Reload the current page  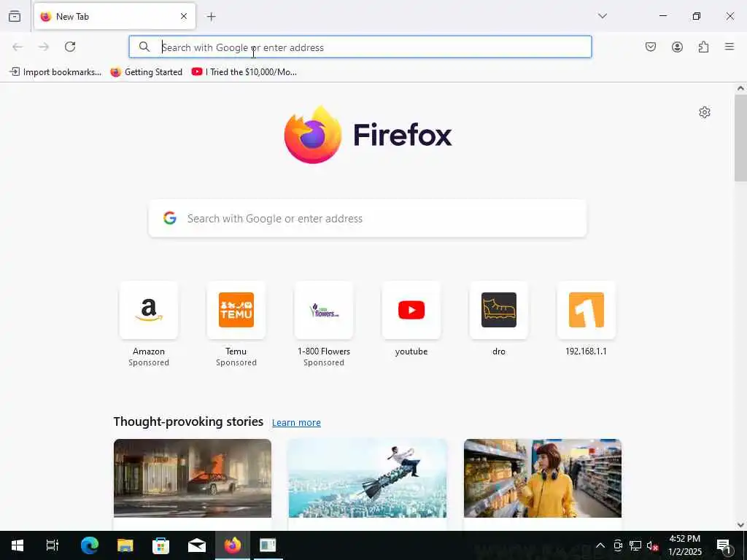click(x=70, y=47)
